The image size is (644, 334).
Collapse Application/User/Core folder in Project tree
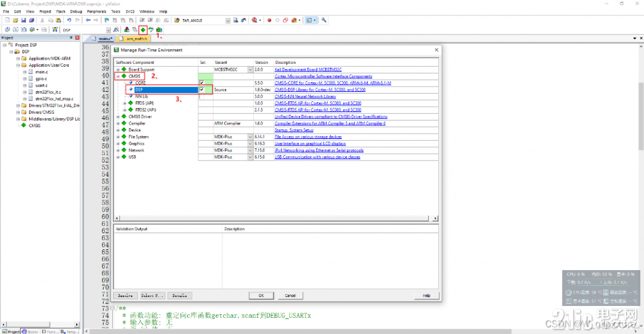(x=18, y=65)
